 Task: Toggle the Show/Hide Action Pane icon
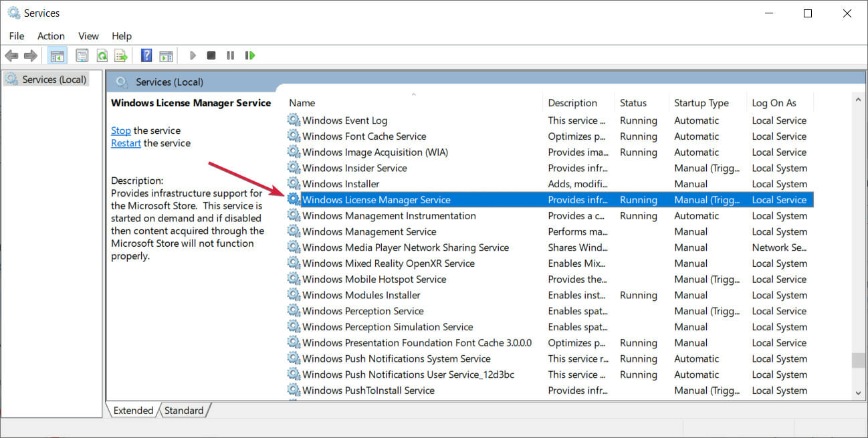tap(166, 56)
